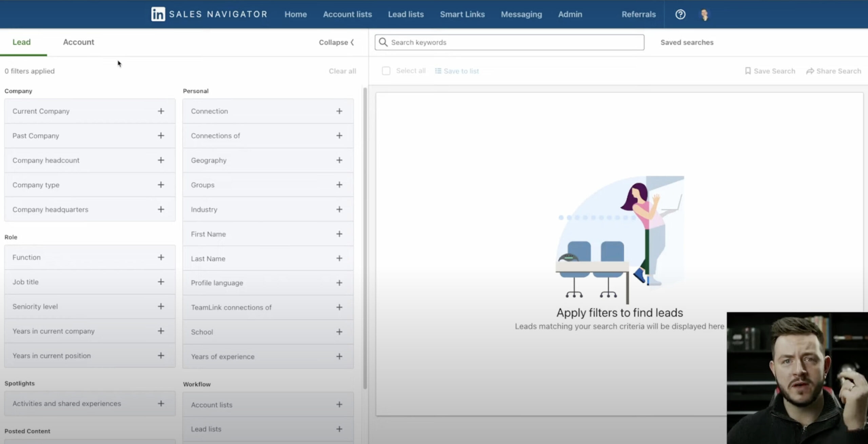Open Home in the navigation bar
Image resolution: width=868 pixels, height=444 pixels.
(x=296, y=14)
